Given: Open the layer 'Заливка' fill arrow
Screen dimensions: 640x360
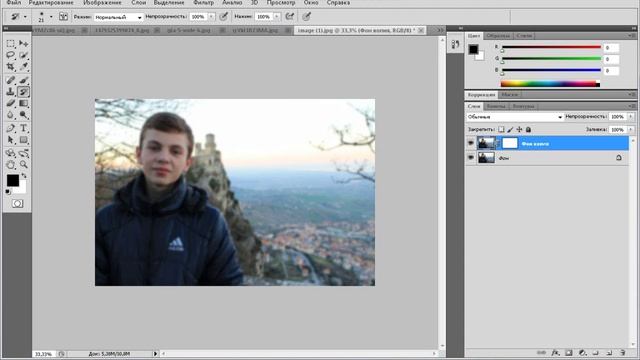Looking at the screenshot, I should click(631, 129).
